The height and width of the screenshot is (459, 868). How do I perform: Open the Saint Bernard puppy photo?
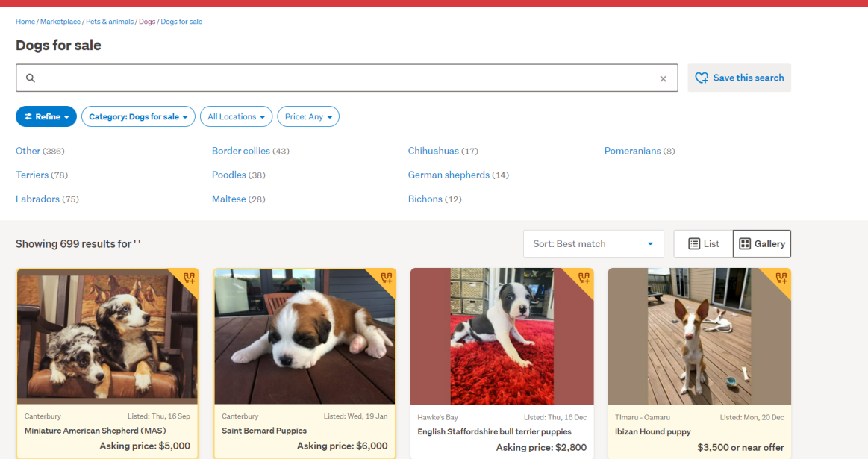(305, 336)
